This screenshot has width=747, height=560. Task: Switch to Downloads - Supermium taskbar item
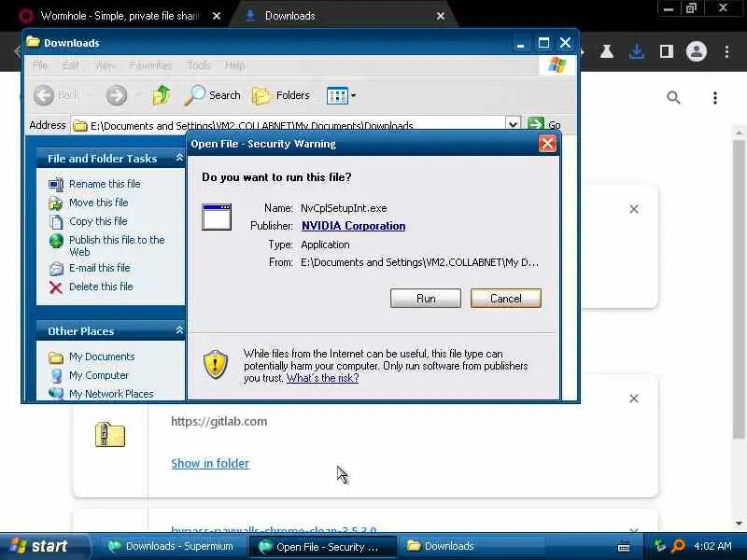click(x=171, y=546)
